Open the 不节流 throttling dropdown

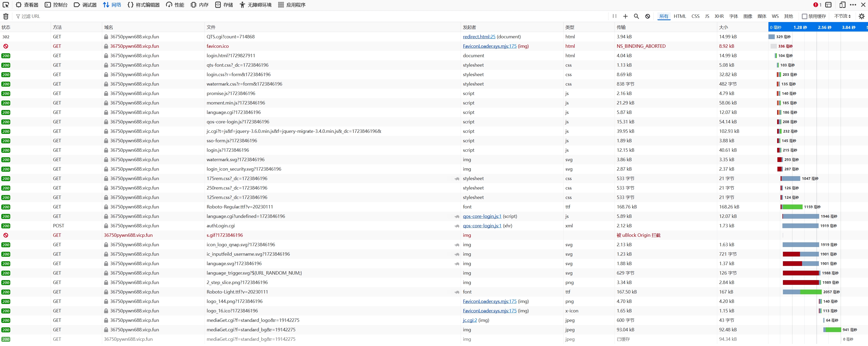tap(842, 16)
